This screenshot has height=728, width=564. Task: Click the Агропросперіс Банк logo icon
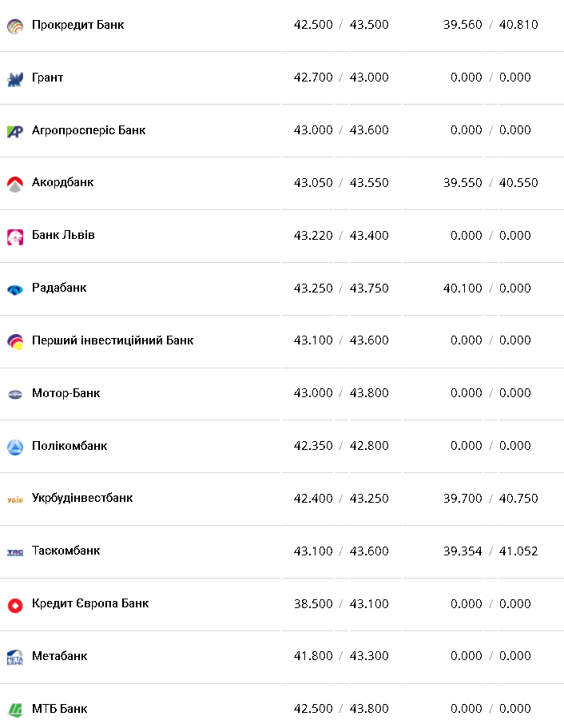click(15, 131)
